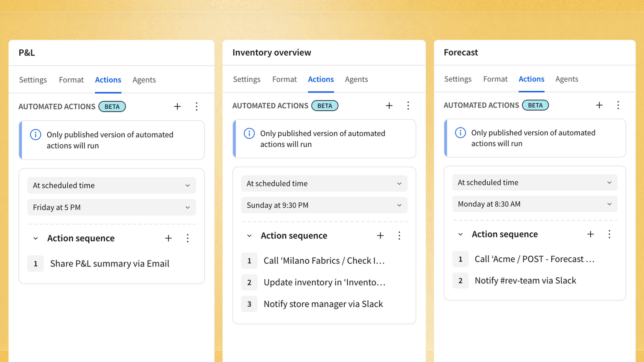Select 'Call Acme / POST - Forecast…' action
644x362 pixels.
tap(535, 259)
